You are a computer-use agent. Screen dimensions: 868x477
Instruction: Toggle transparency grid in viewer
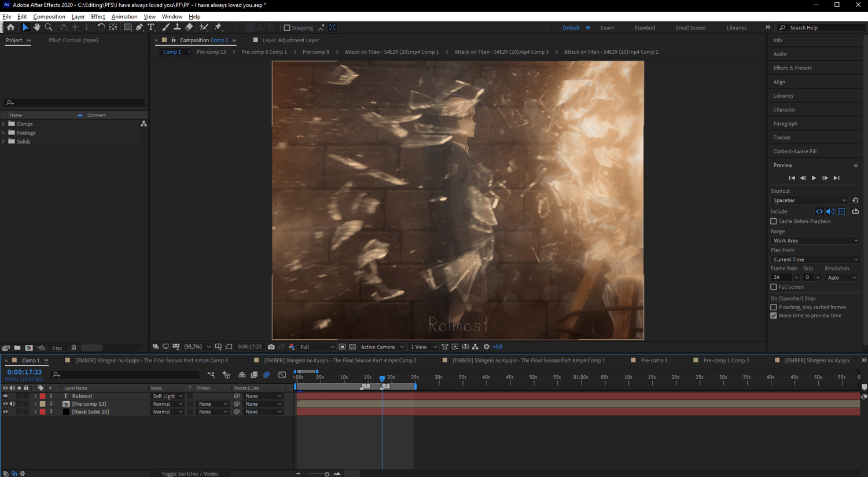(x=352, y=347)
